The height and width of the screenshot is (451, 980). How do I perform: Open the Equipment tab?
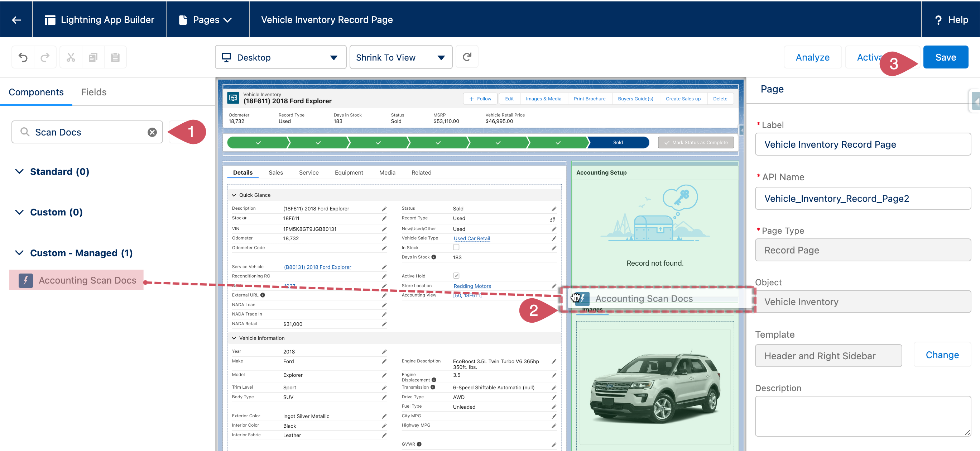point(349,172)
